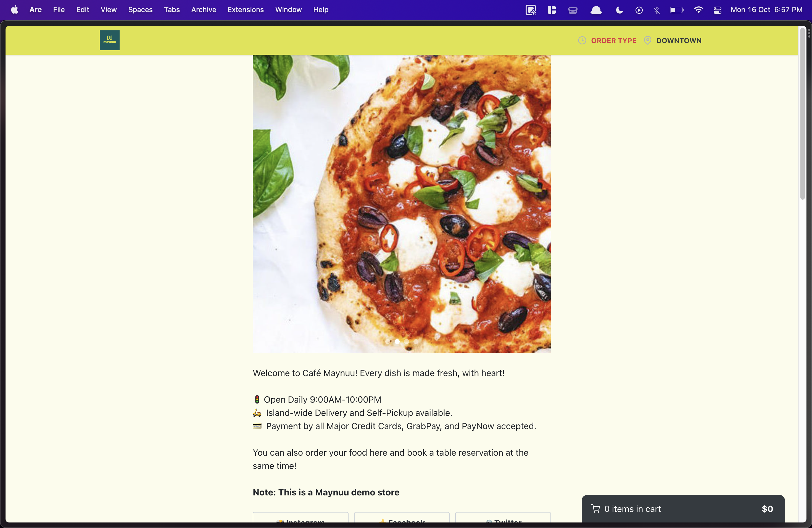This screenshot has width=812, height=528.
Task: Open the Edit menu
Action: point(83,10)
